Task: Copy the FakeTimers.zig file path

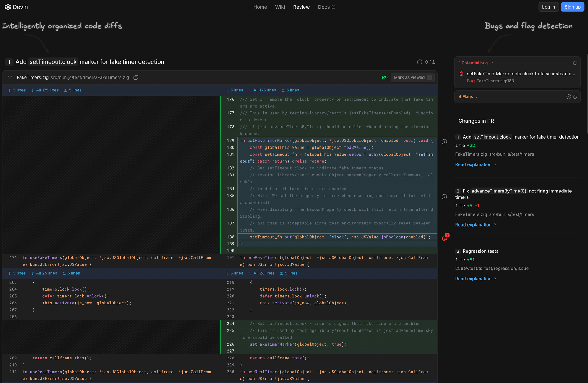Action: 136,78
